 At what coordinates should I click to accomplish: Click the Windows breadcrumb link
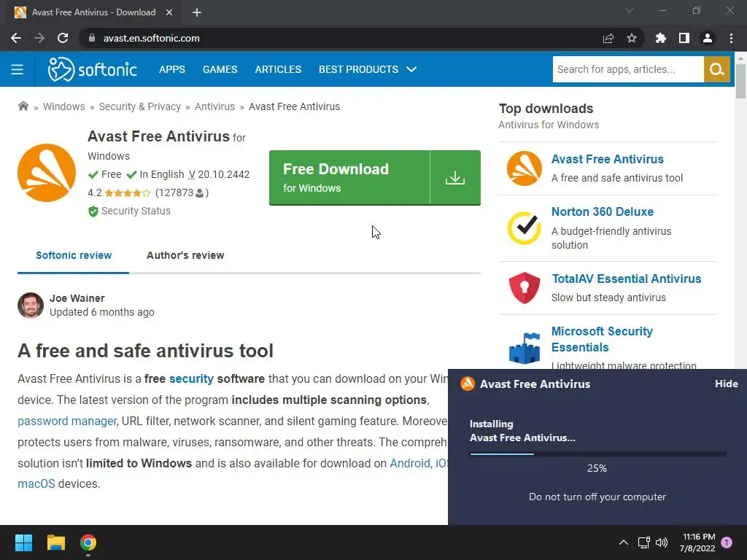click(x=64, y=106)
